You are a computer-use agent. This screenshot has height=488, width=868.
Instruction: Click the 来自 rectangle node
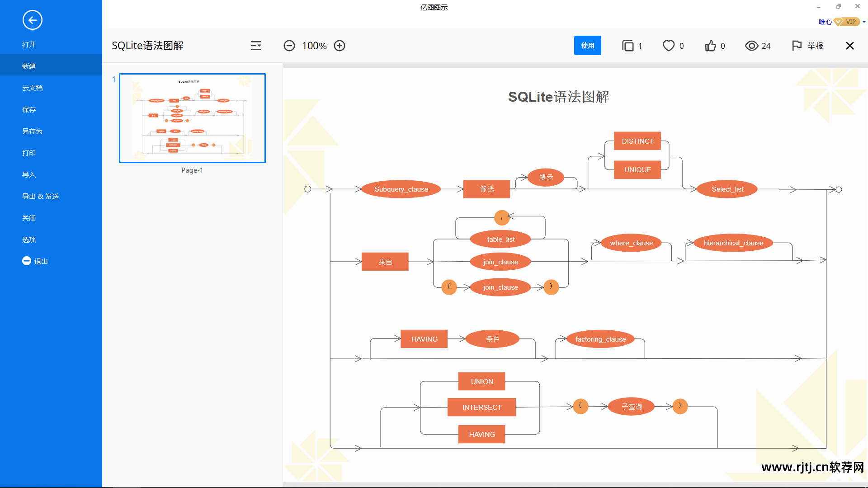385,262
